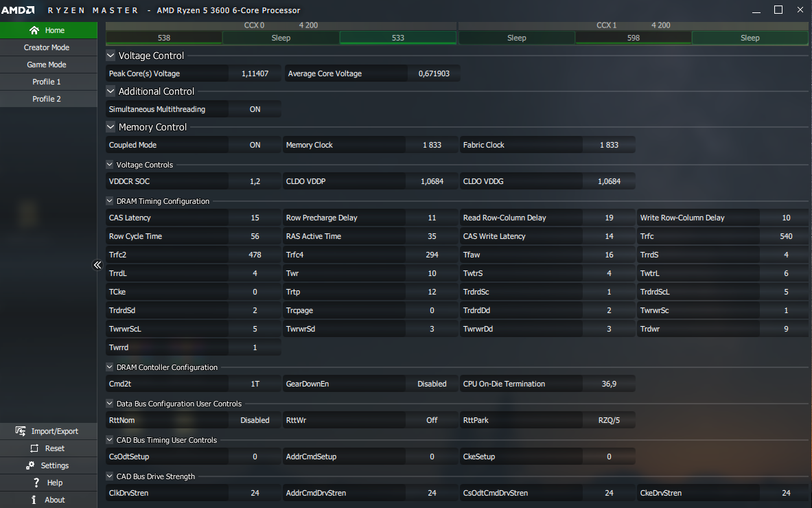Click RttNom Disabled value
Screen dimensions: 812x508
click(255, 420)
